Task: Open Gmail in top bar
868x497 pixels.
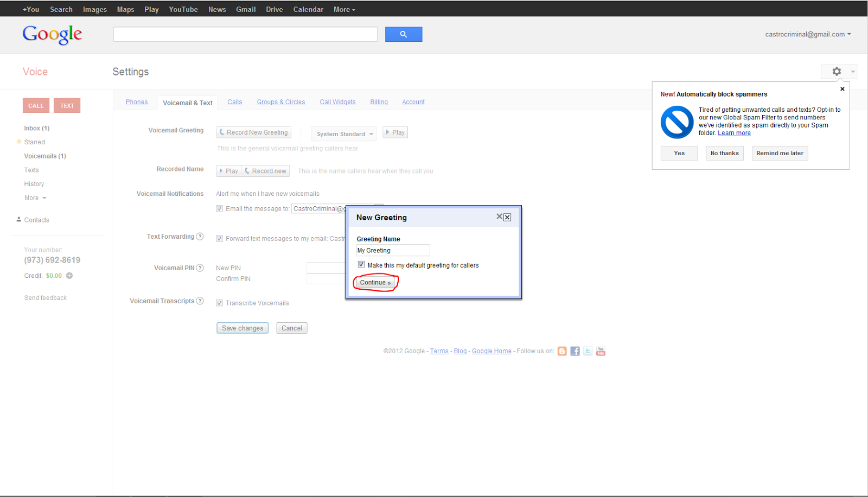Action: [246, 9]
